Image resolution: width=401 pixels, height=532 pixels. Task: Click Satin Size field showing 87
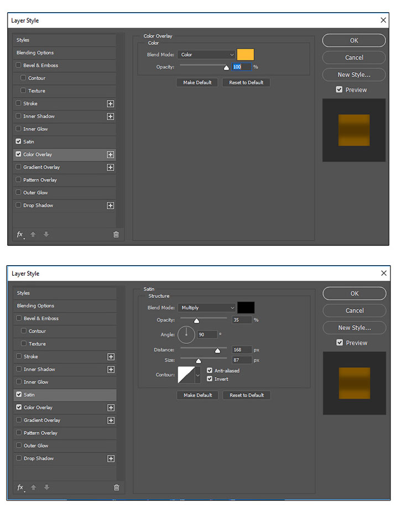pos(242,360)
